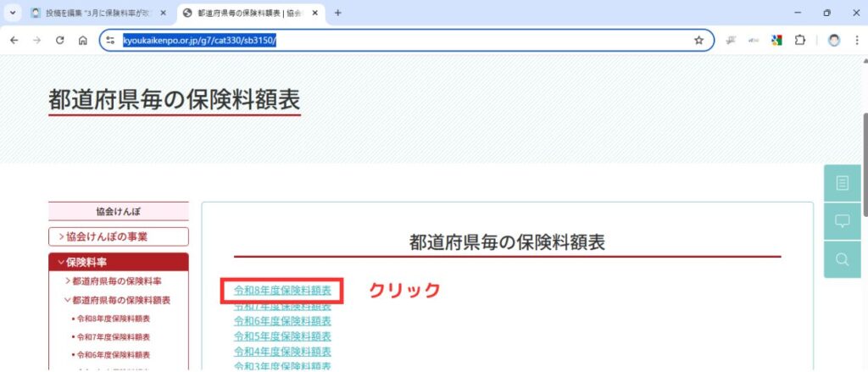
Task: Bookmark this page with the star
Action: 698,41
